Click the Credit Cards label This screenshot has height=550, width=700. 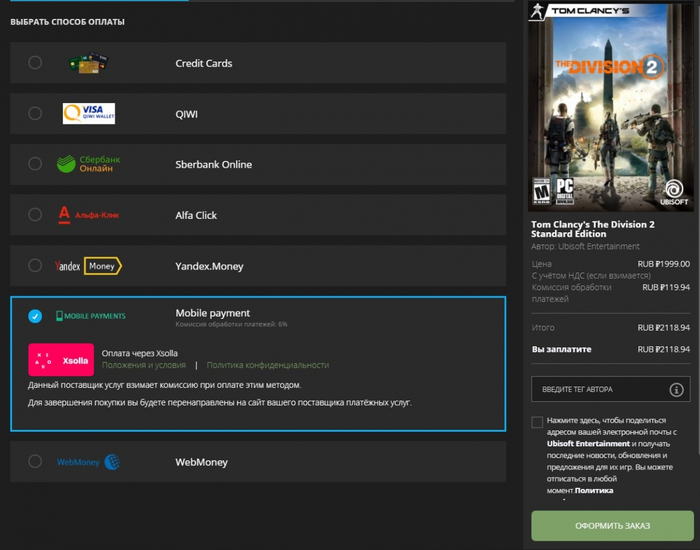[x=204, y=63]
